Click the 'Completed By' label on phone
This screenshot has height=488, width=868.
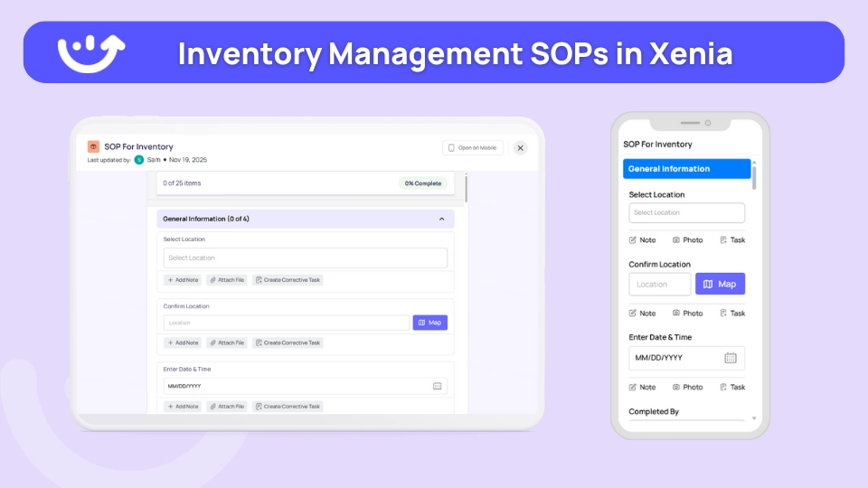[654, 412]
